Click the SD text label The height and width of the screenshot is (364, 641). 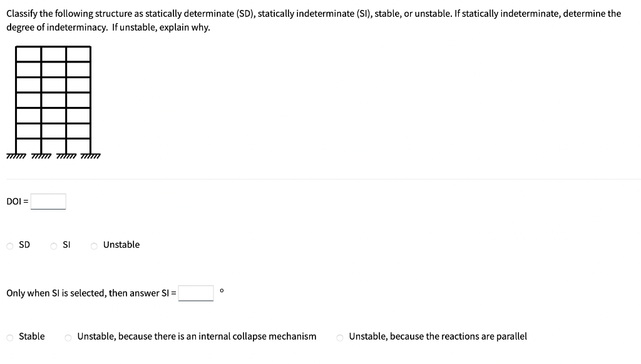click(25, 245)
